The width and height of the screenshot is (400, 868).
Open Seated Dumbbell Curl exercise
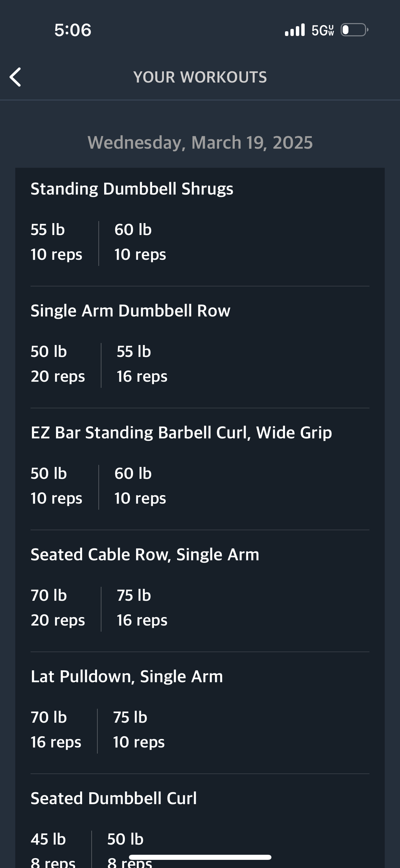114,798
